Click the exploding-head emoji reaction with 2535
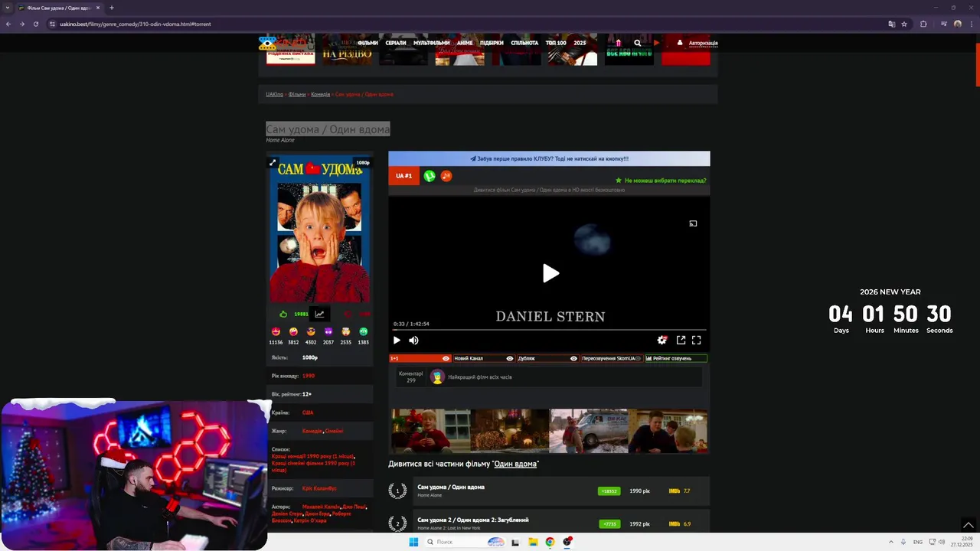Viewport: 980px width, 551px height. point(346,331)
